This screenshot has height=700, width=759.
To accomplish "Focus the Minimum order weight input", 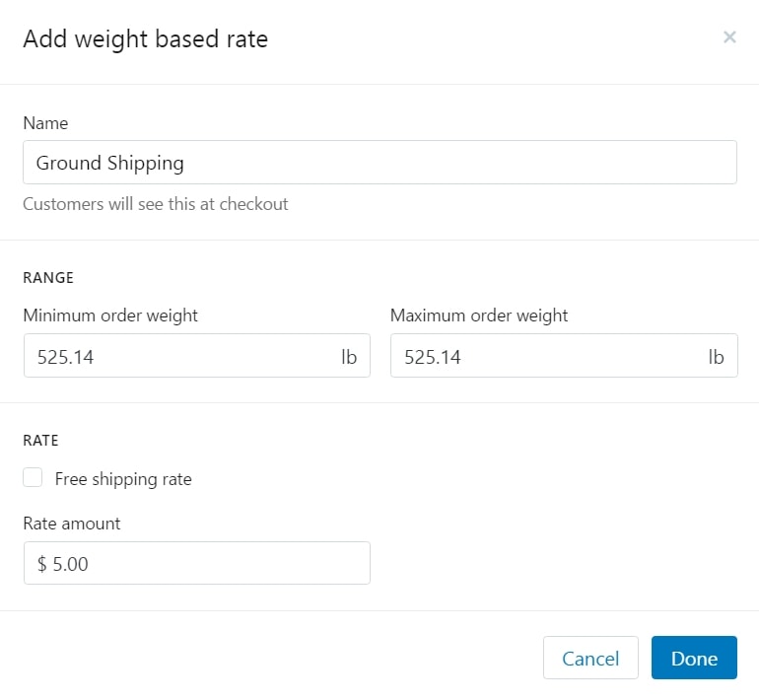I will pyautogui.click(x=177, y=357).
